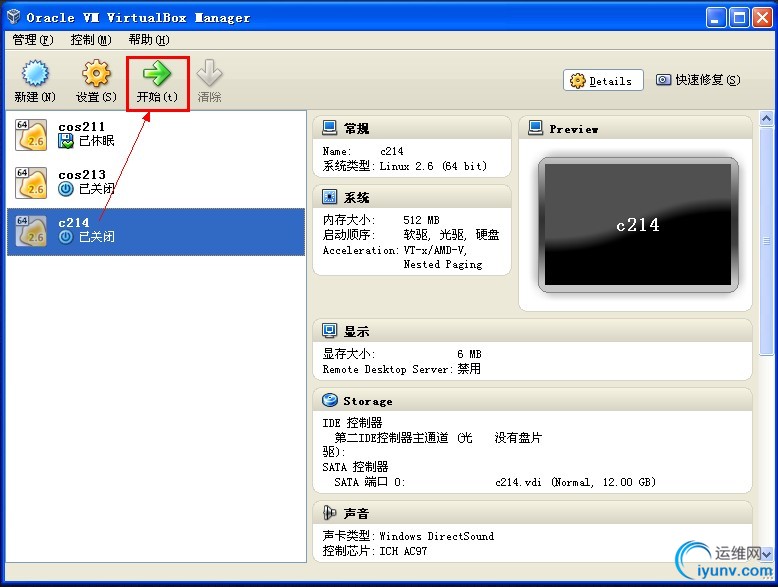This screenshot has height=587, width=778.
Task: Click the details pane scrollbar thumb
Action: 766,241
